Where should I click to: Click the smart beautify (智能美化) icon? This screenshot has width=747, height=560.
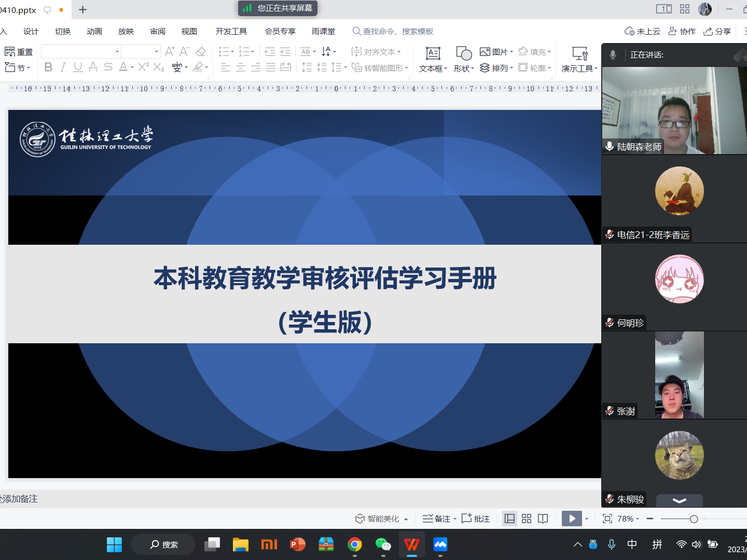point(359,519)
